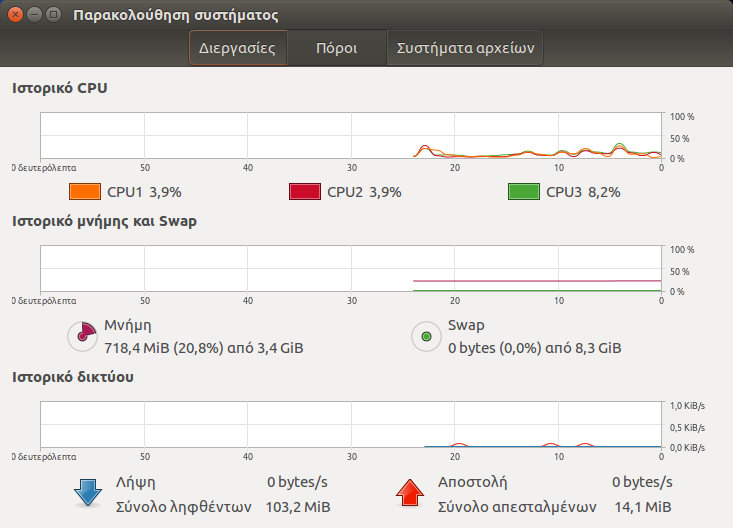Click the Swap usage text

(534, 348)
